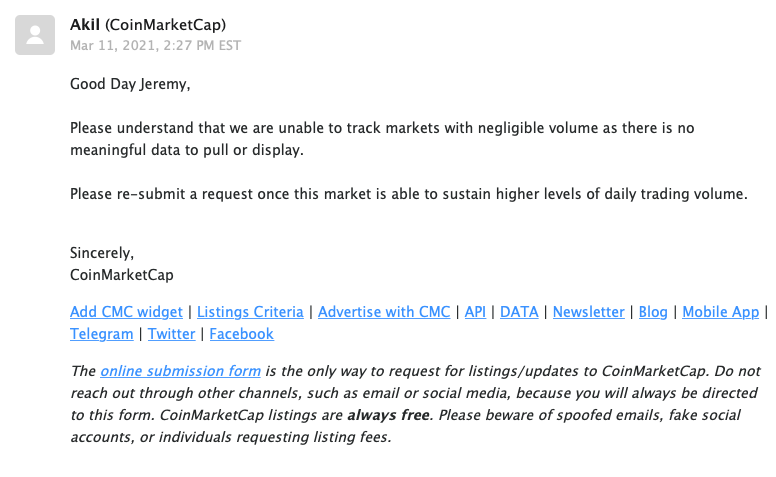The image size is (776, 477).
Task: Open the Listings Criteria link
Action: click(250, 312)
